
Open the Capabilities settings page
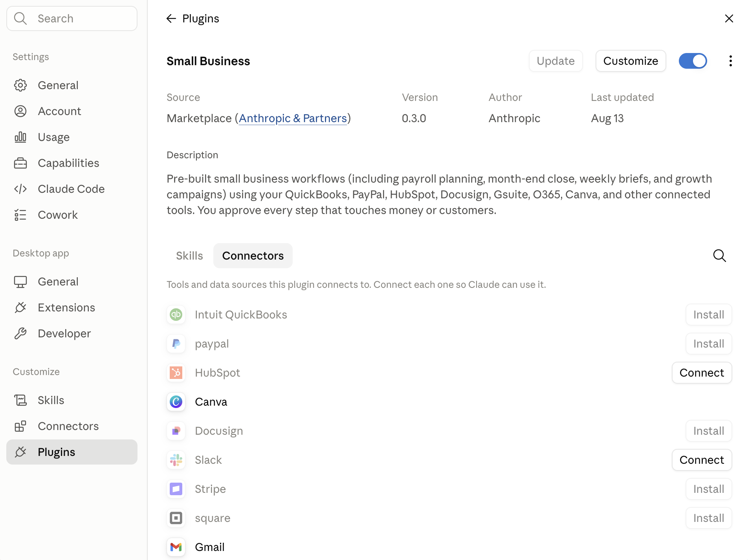point(72,163)
